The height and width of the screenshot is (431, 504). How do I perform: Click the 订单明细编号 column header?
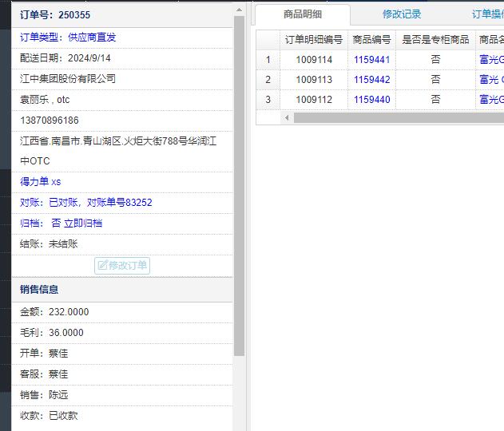(x=313, y=39)
